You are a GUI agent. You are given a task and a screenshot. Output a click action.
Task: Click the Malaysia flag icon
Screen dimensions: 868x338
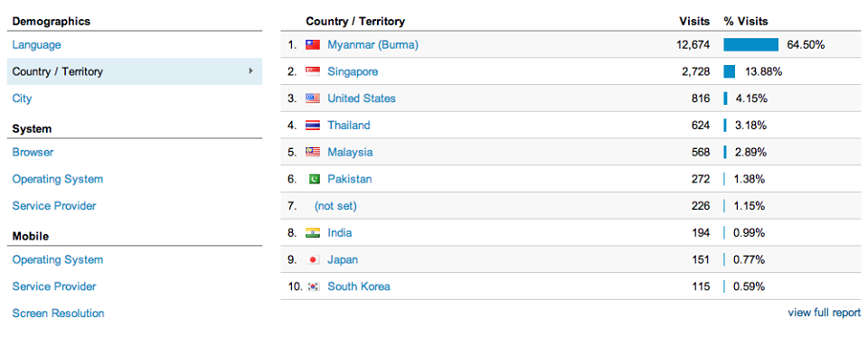tap(313, 152)
